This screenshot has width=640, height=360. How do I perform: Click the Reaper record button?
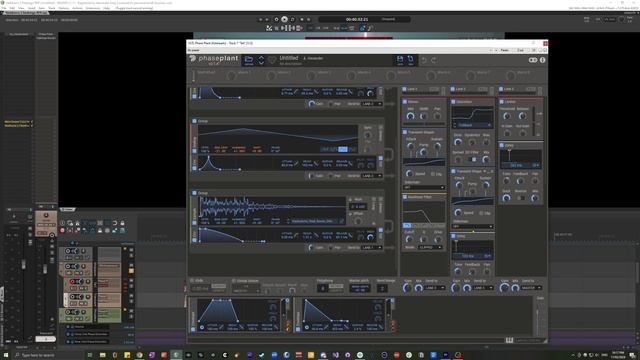[276, 19]
